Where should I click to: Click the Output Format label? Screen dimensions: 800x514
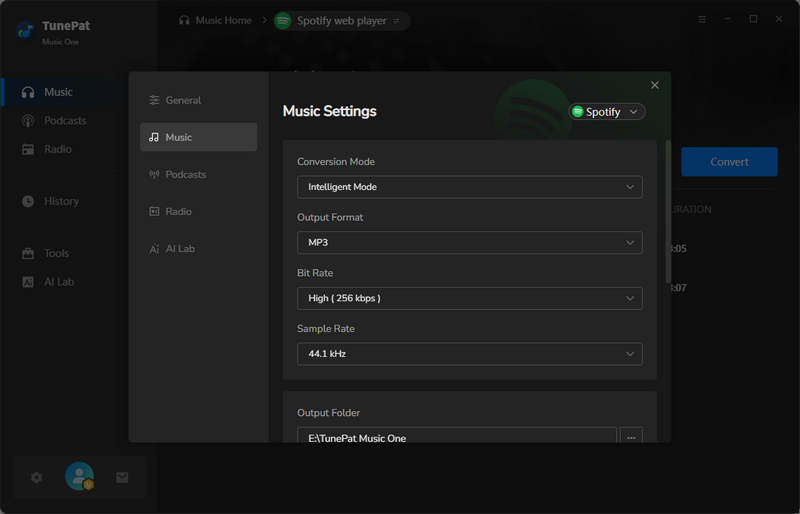click(330, 217)
